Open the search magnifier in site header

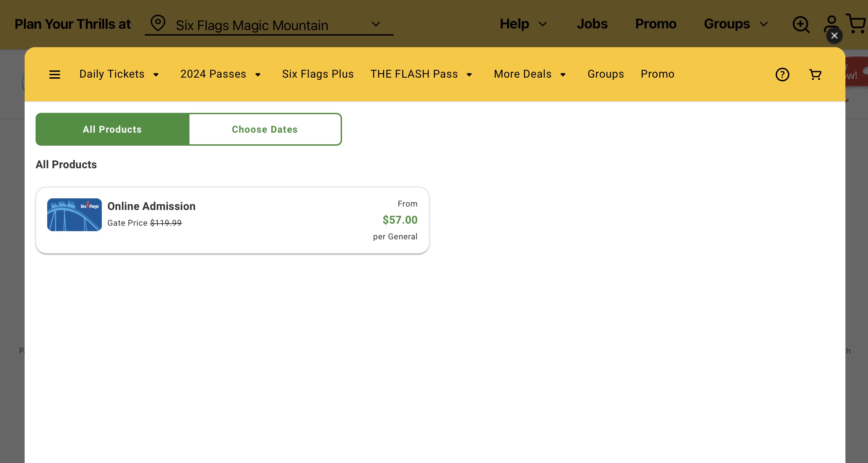pyautogui.click(x=801, y=24)
